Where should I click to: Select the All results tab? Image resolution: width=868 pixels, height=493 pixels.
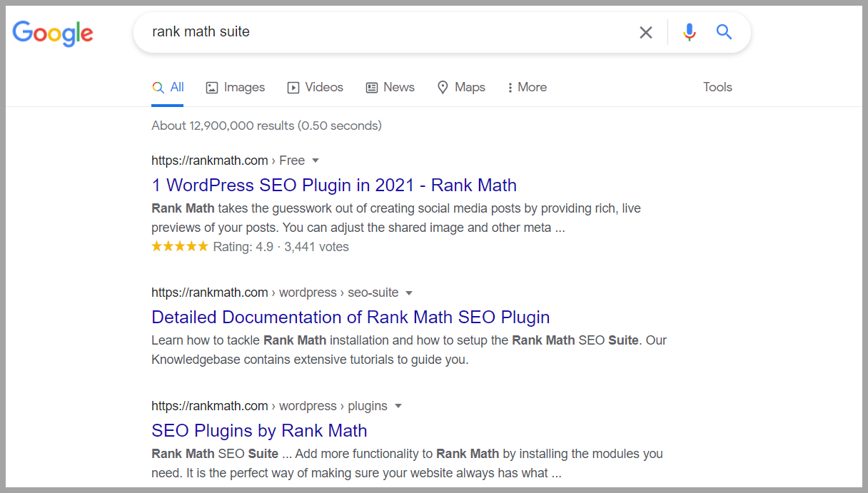(x=168, y=87)
